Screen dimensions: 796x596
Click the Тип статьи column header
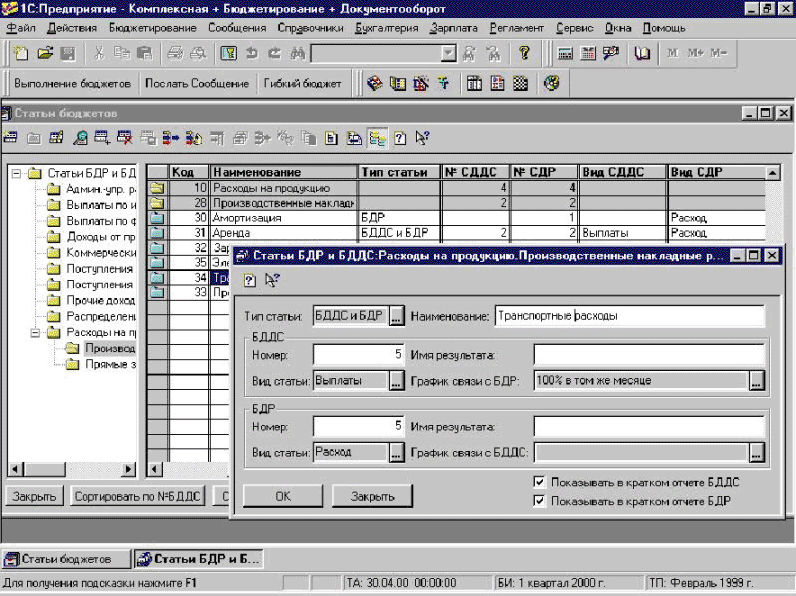coord(400,173)
